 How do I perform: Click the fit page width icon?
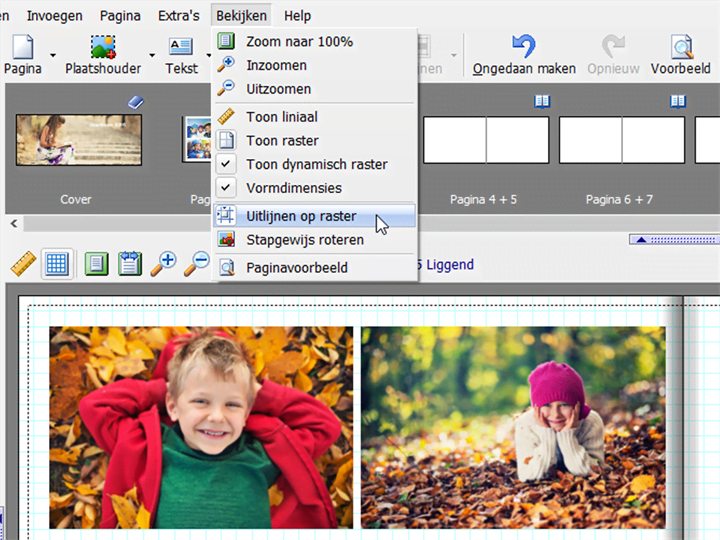point(130,264)
